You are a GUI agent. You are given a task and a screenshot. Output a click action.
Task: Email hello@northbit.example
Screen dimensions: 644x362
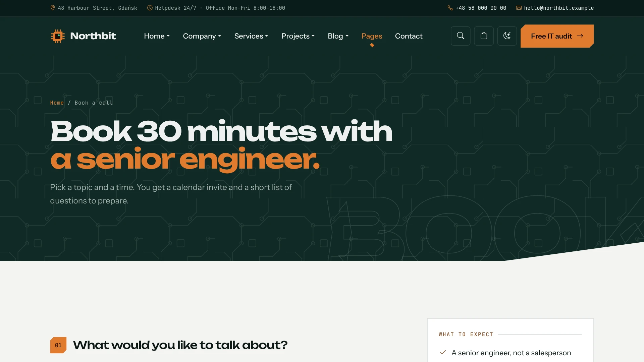pyautogui.click(x=559, y=8)
